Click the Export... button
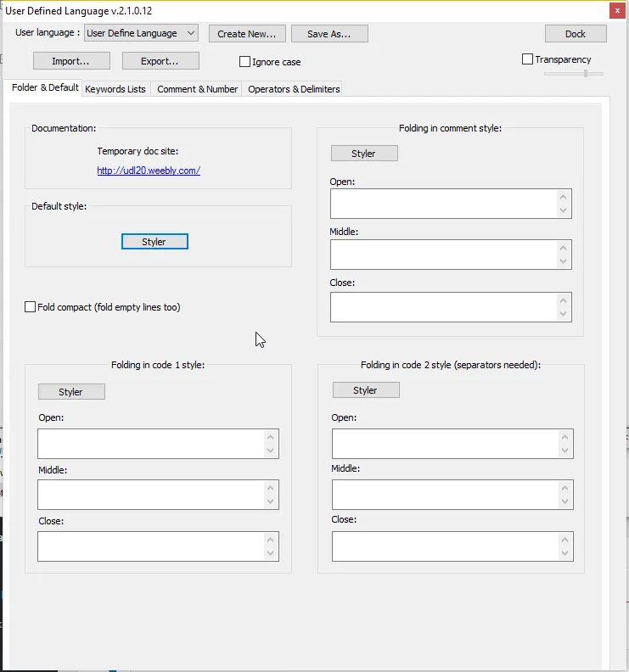 [x=160, y=61]
